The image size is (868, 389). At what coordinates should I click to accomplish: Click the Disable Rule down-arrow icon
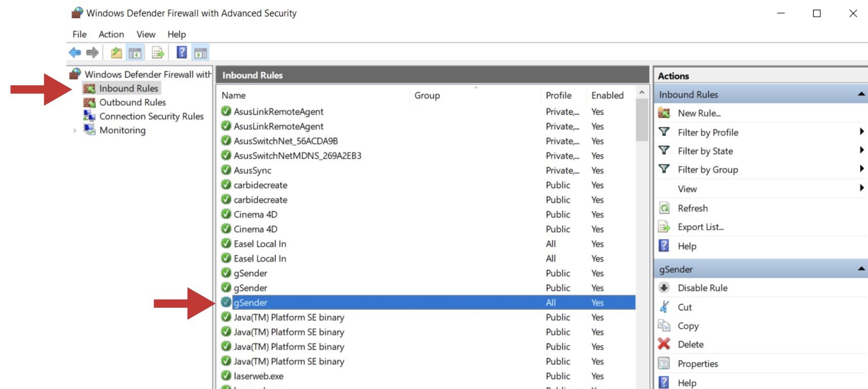pyautogui.click(x=664, y=287)
